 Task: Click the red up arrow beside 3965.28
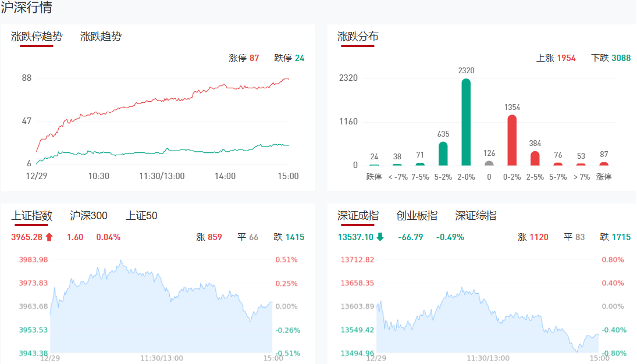[x=49, y=237]
